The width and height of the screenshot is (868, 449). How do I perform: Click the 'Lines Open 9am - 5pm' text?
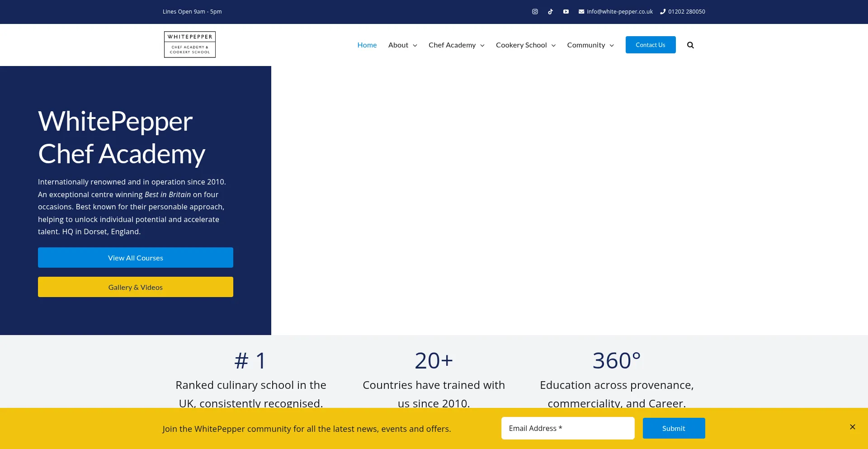coord(192,12)
